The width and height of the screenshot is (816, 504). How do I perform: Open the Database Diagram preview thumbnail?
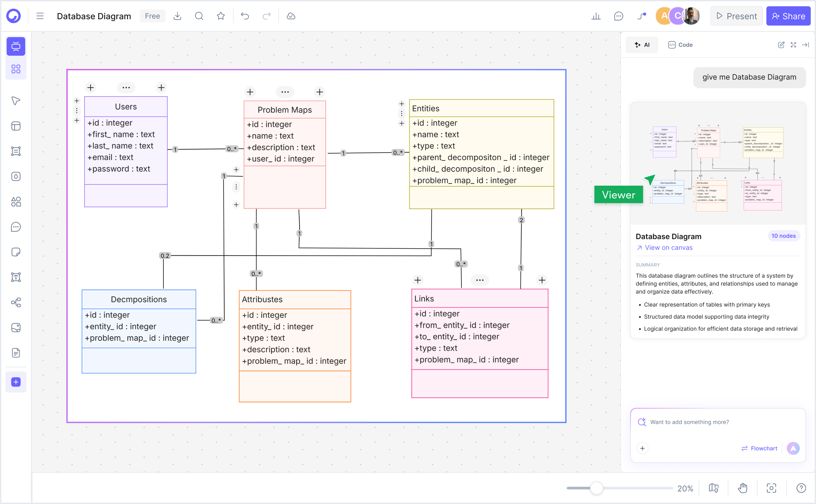[718, 164]
